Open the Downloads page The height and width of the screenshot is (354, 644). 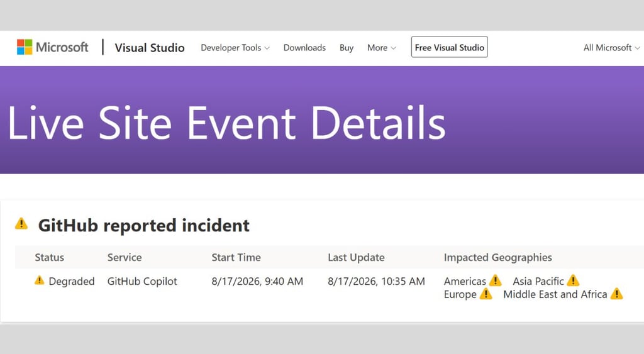point(304,48)
